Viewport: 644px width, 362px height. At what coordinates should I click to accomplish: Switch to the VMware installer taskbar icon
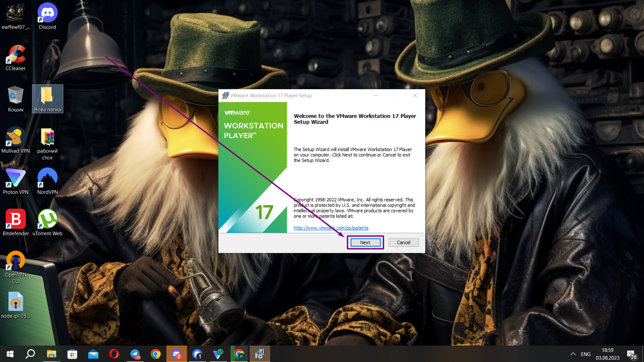pos(260,354)
